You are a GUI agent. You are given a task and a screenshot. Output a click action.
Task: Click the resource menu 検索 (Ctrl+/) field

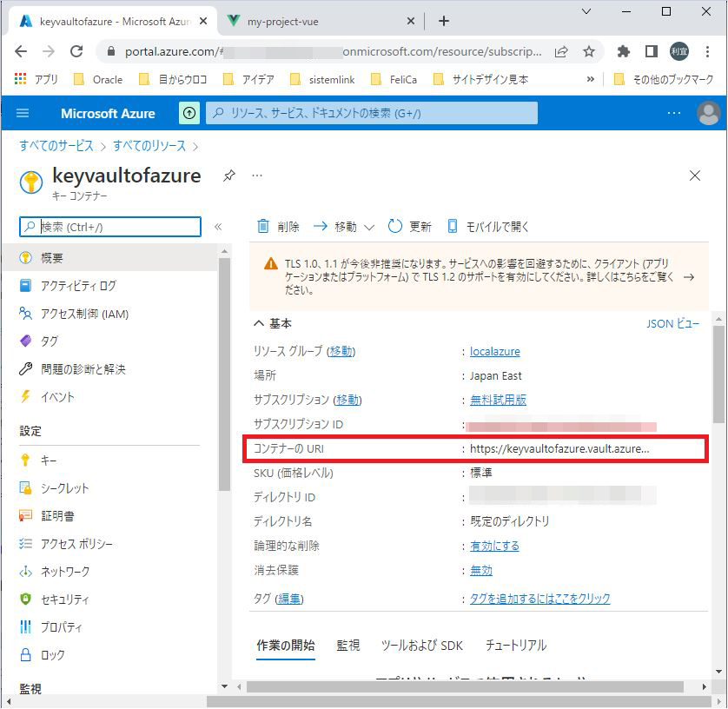tap(110, 227)
